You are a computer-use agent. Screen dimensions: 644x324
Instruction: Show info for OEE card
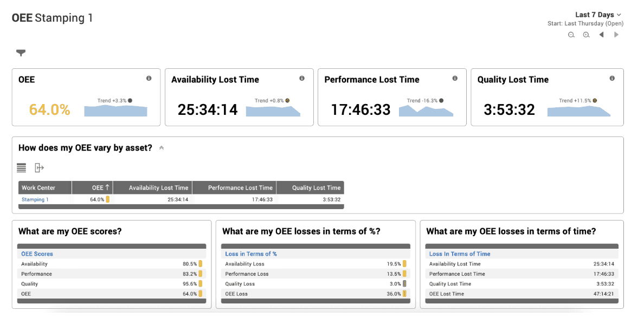[149, 78]
